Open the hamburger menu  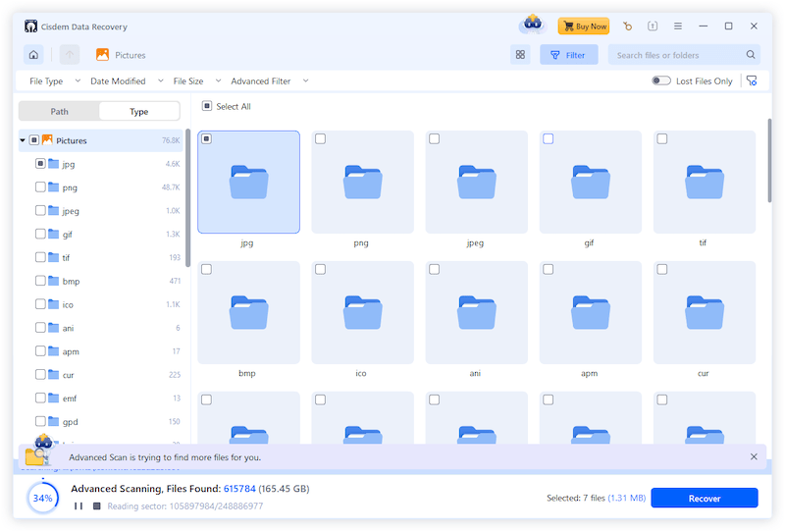click(679, 27)
